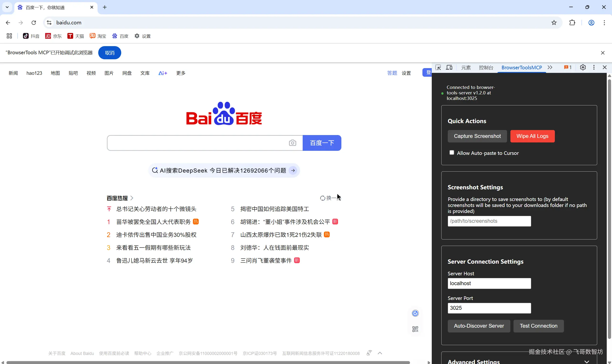Open hot search 刘德华：人在钱面前最现实
This screenshot has height=364, width=612.
point(274,248)
